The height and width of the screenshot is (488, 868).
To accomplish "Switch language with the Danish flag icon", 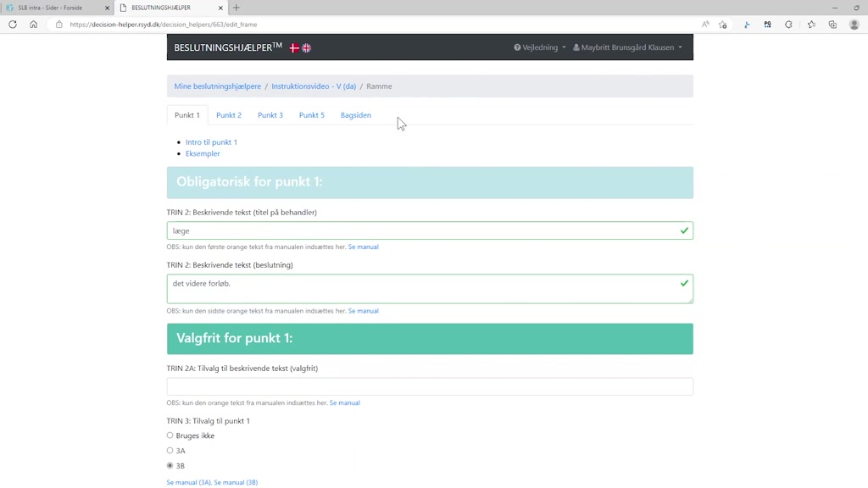I will click(294, 48).
